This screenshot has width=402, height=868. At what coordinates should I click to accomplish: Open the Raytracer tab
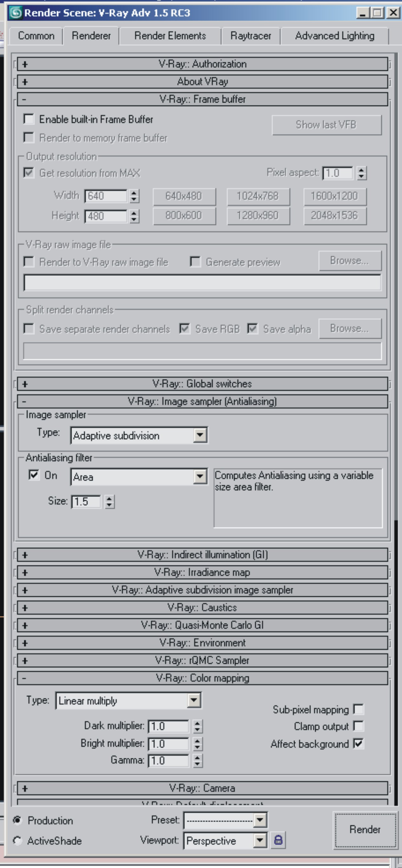pyautogui.click(x=251, y=36)
